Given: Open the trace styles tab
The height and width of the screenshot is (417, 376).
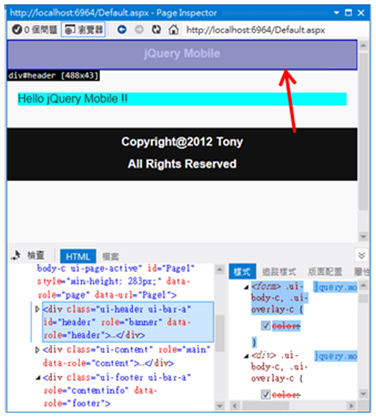Looking at the screenshot, I should pyautogui.click(x=279, y=272).
